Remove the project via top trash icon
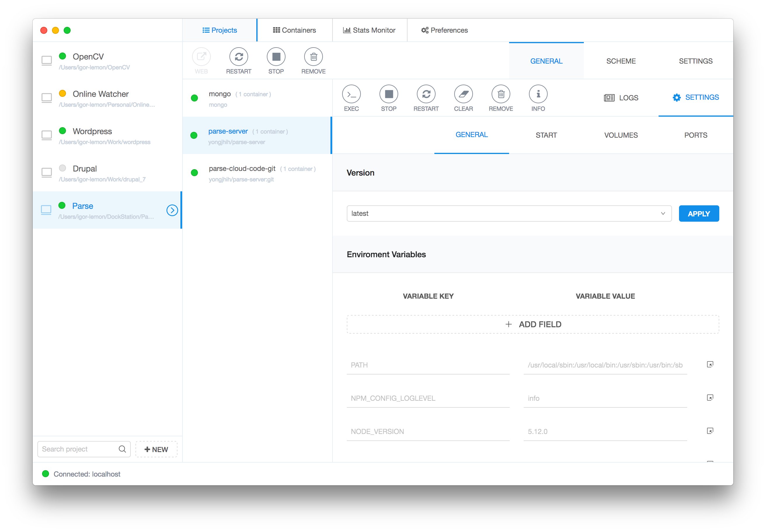Screen dimensions: 766x532 tap(313, 57)
